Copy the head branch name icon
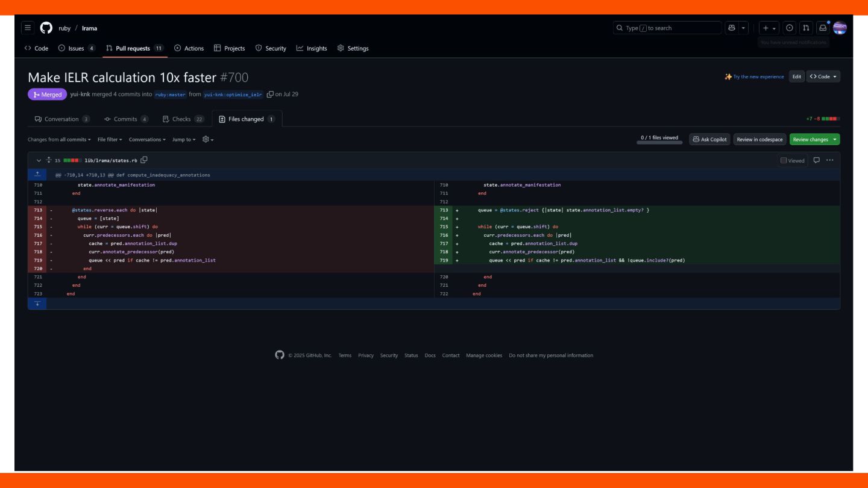This screenshot has width=868, height=488. coord(270,94)
